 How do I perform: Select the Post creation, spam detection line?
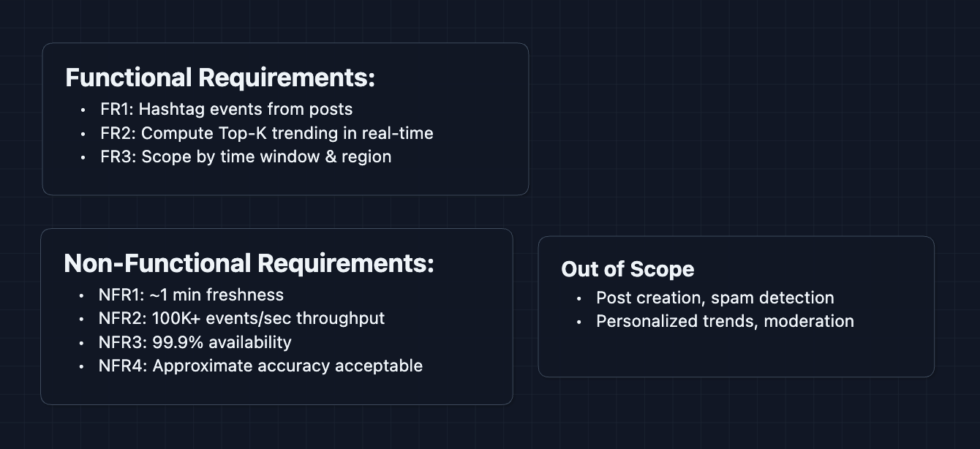(715, 298)
